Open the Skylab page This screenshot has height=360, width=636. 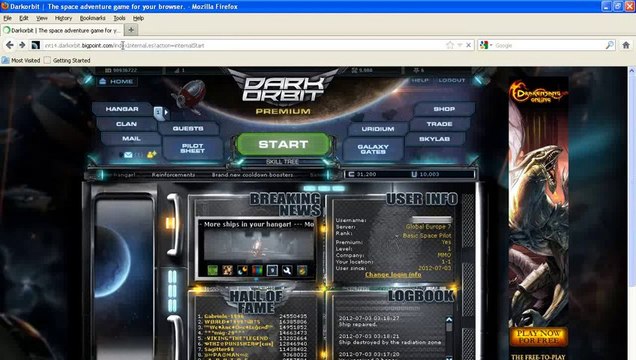(434, 139)
